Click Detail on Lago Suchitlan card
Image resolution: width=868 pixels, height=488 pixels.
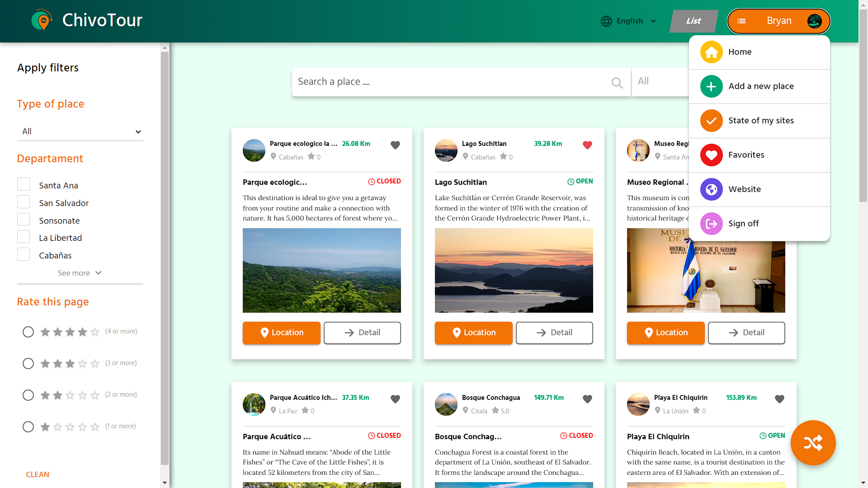[554, 333]
